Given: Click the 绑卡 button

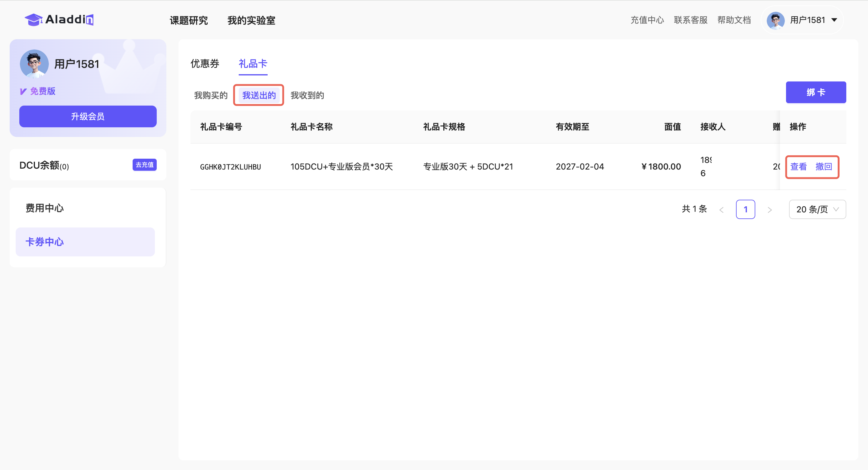Looking at the screenshot, I should tap(816, 92).
